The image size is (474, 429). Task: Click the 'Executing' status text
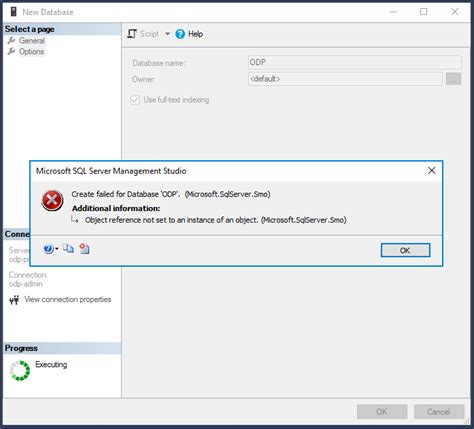tap(51, 365)
